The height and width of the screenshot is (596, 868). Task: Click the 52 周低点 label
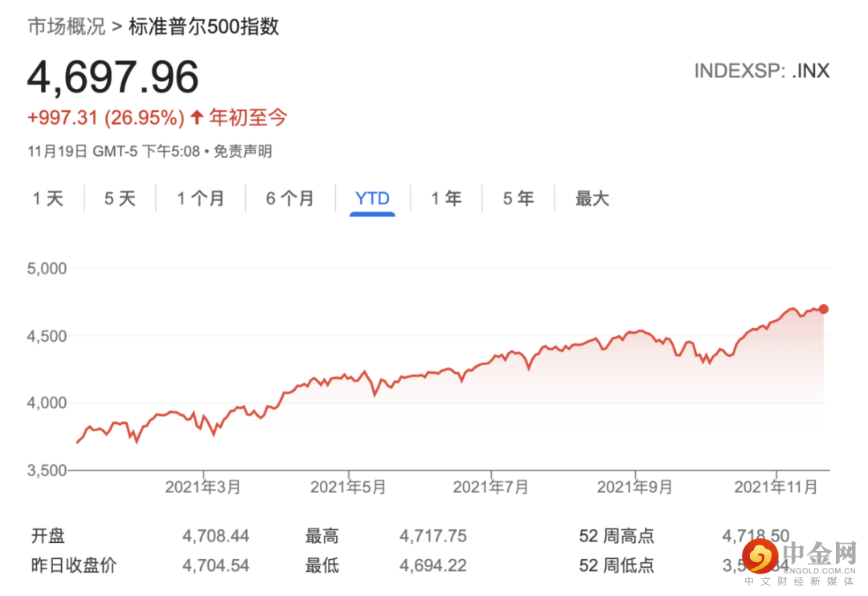coord(616,565)
